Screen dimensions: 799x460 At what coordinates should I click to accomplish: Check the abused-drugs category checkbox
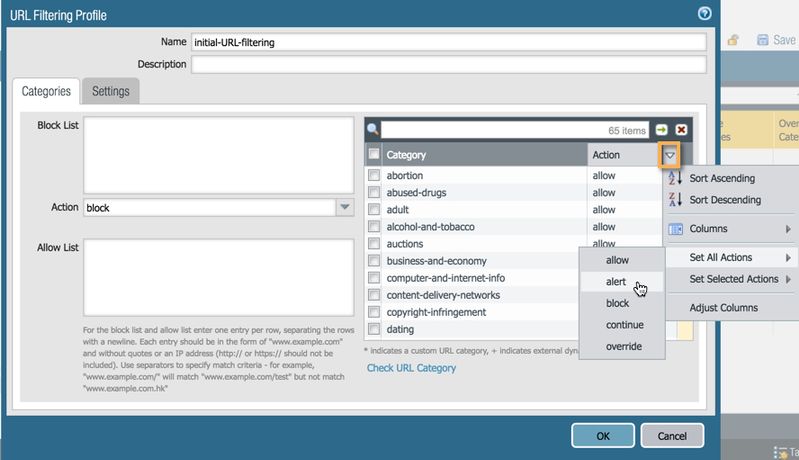point(374,192)
